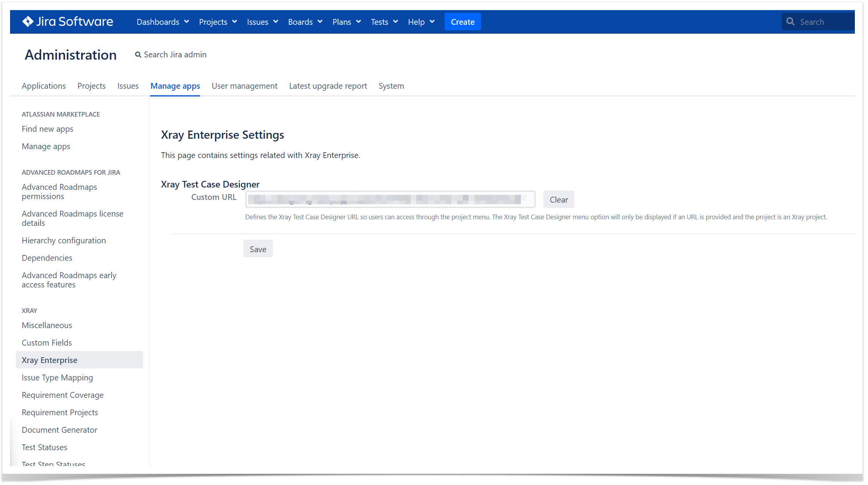The width and height of the screenshot is (868, 485).
Task: Click the Clear button
Action: point(558,200)
